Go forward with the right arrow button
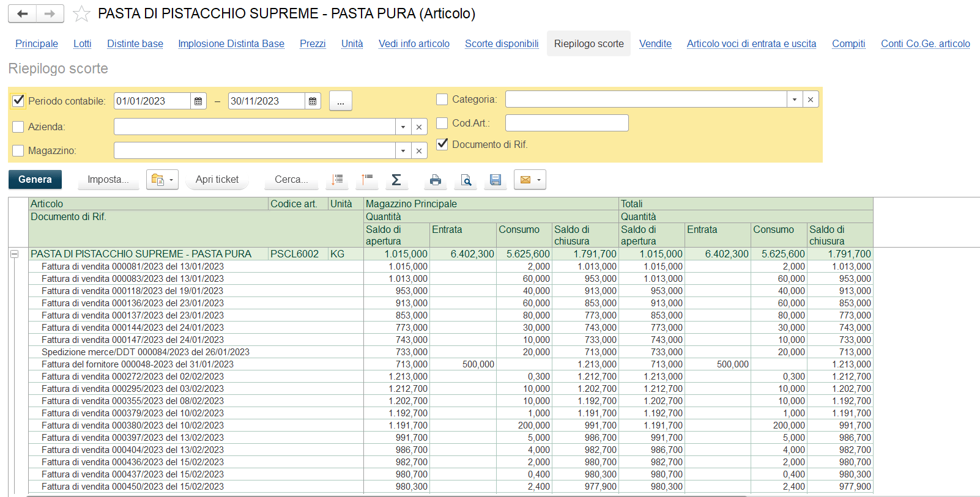Viewport: 980px width, 497px height. pyautogui.click(x=50, y=13)
